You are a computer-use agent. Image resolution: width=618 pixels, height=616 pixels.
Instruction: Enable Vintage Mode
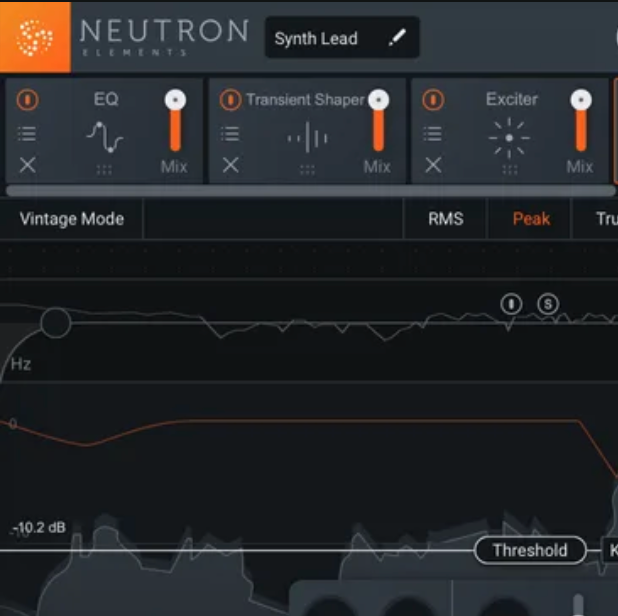(x=72, y=219)
